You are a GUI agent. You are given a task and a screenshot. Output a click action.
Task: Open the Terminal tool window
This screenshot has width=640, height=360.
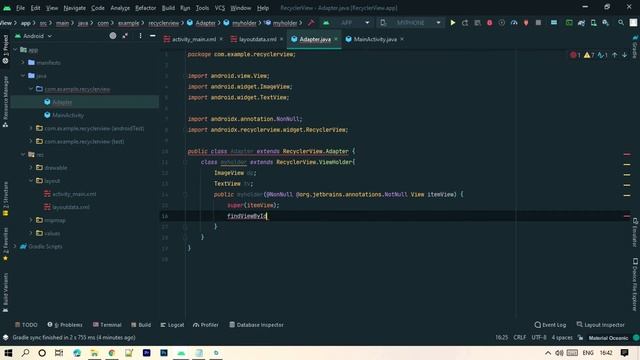(107, 325)
